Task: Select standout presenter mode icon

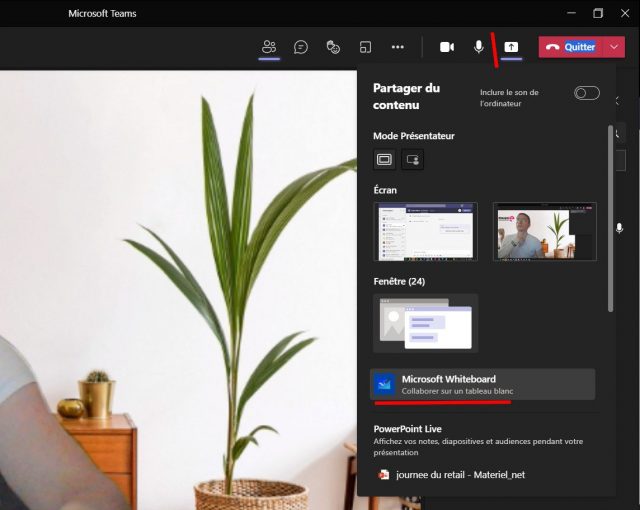Action: coord(412,159)
